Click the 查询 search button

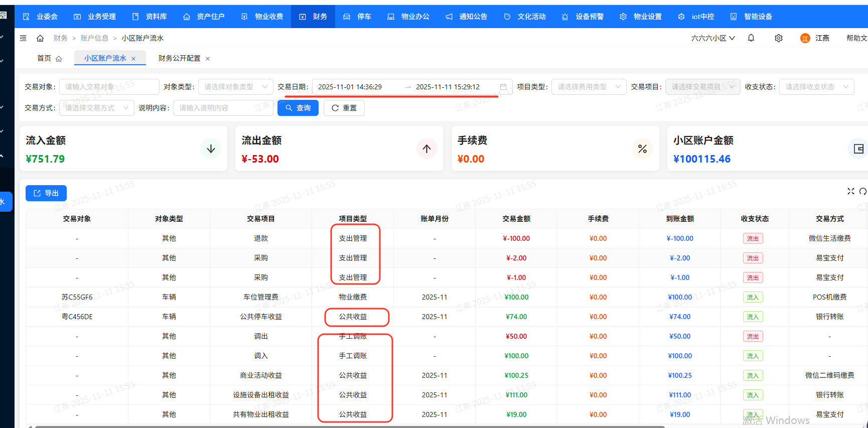298,108
